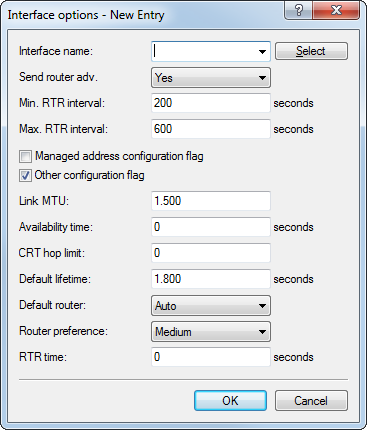
Task: Uncheck Other configuration flag
Action: coord(25,175)
